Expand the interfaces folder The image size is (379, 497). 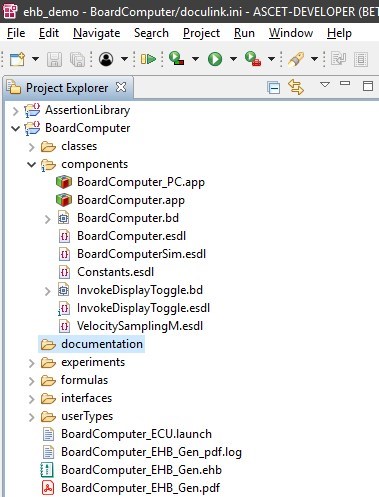(x=31, y=399)
